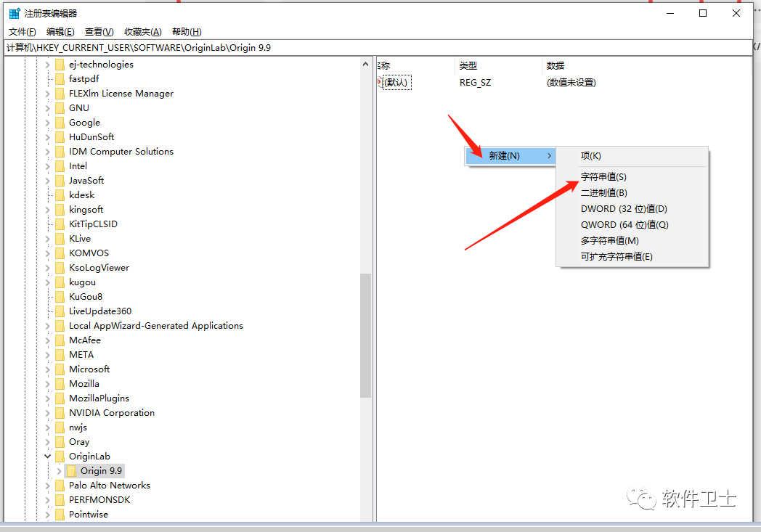This screenshot has width=761, height=532.
Task: Close the Registry Editor window
Action: pyautogui.click(x=736, y=13)
